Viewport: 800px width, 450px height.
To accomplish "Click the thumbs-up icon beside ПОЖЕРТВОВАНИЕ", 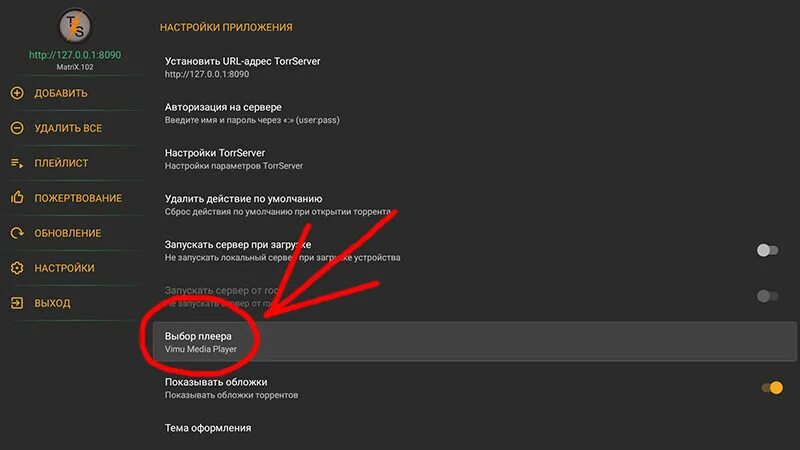I will coord(17,197).
